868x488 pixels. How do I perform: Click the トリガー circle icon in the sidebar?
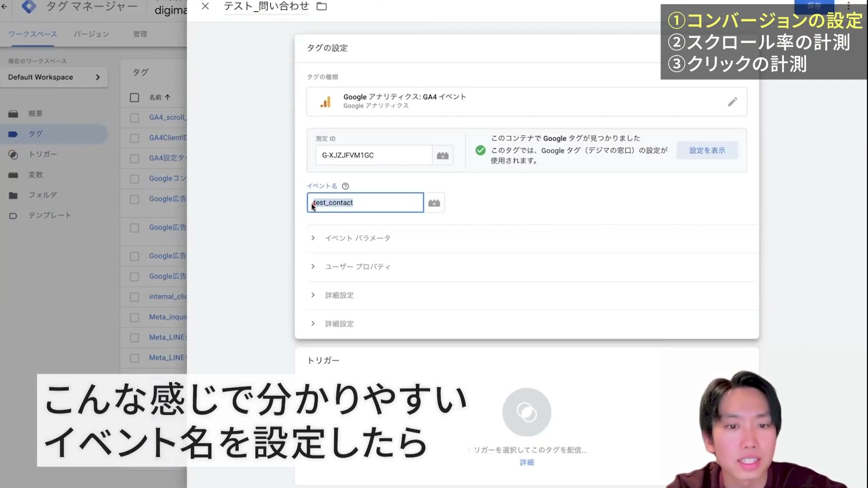(x=13, y=155)
